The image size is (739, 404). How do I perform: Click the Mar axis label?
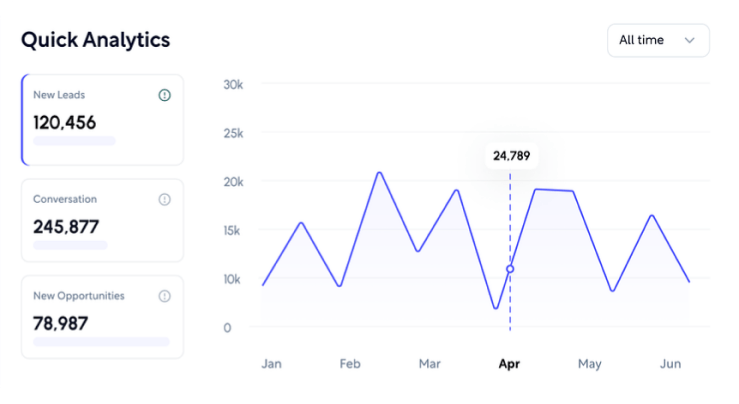click(430, 364)
